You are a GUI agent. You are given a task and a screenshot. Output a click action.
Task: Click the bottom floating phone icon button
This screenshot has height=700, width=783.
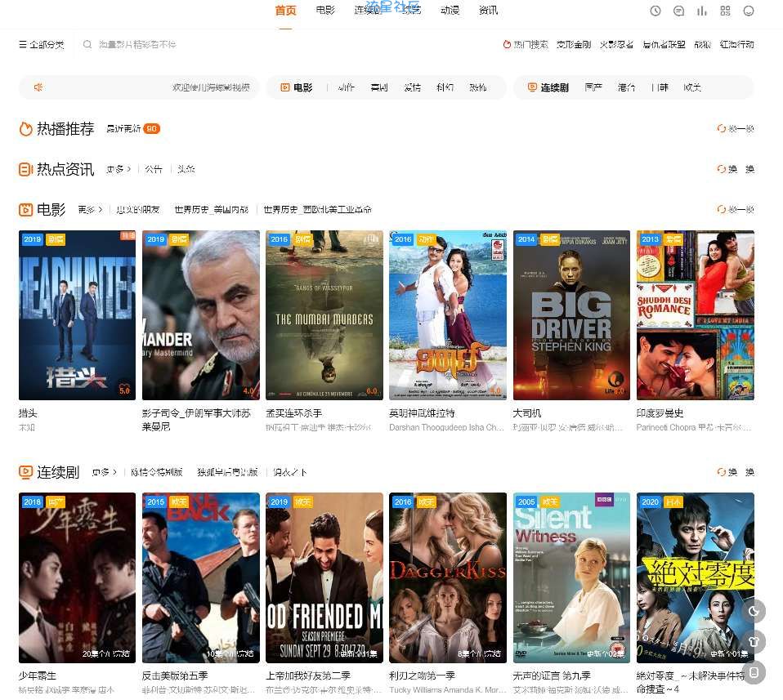(x=754, y=672)
